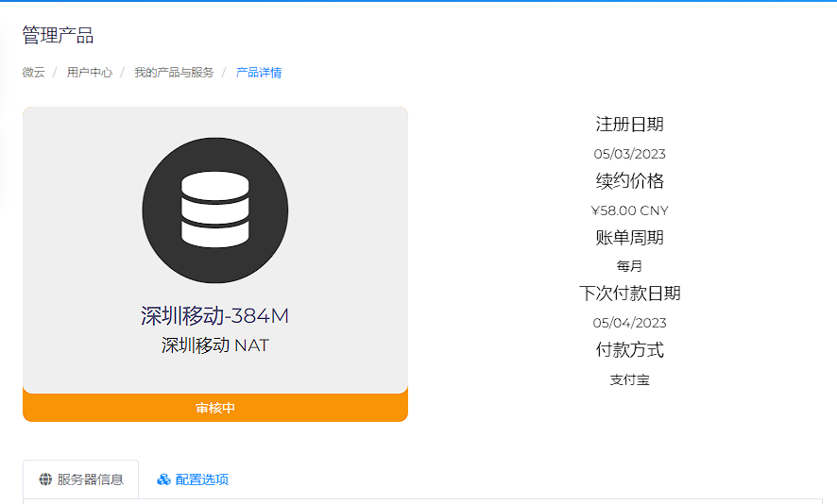This screenshot has width=837, height=504.
Task: Click the 付款方式 label
Action: [630, 350]
